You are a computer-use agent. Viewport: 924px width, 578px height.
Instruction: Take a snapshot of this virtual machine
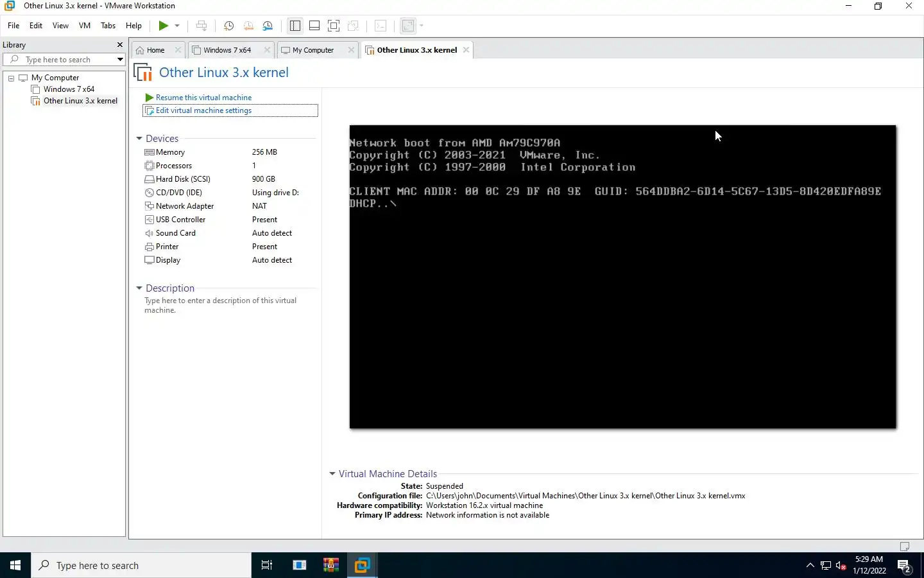coord(228,26)
